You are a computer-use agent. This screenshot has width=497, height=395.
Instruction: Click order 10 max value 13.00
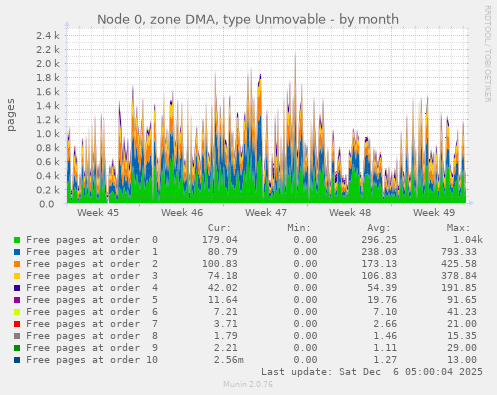click(462, 360)
